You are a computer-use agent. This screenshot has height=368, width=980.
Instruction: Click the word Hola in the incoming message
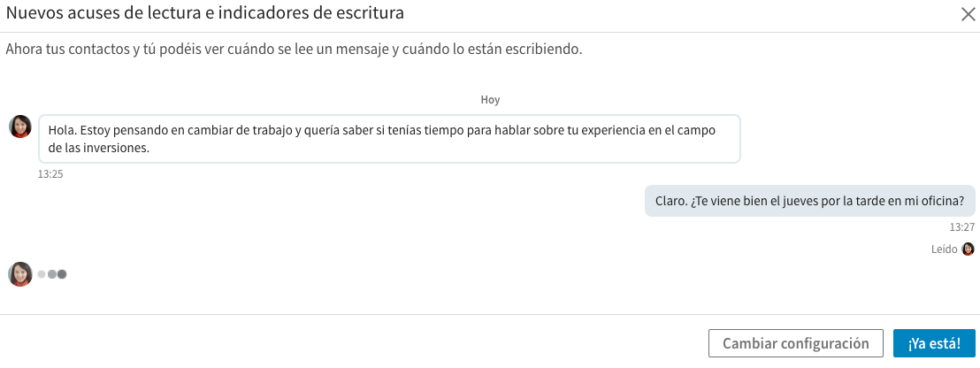click(61, 130)
